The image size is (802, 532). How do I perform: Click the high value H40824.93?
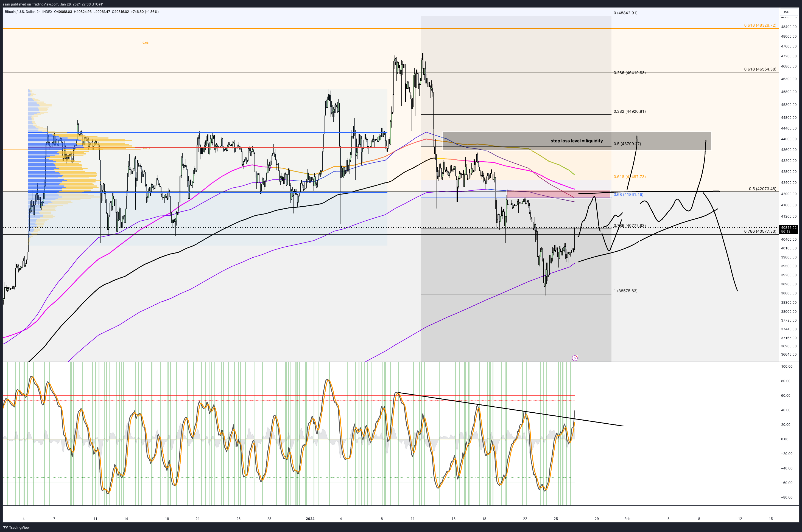83,12
